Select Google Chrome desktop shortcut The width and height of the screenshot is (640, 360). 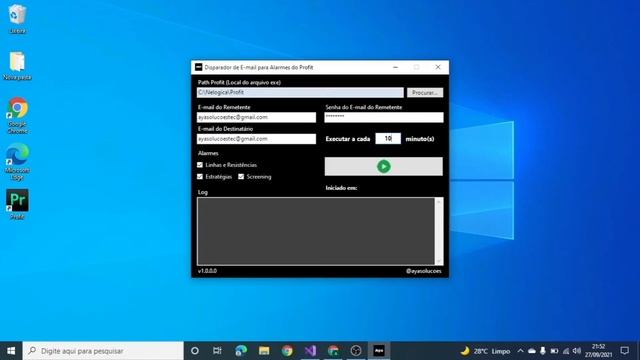[18, 116]
